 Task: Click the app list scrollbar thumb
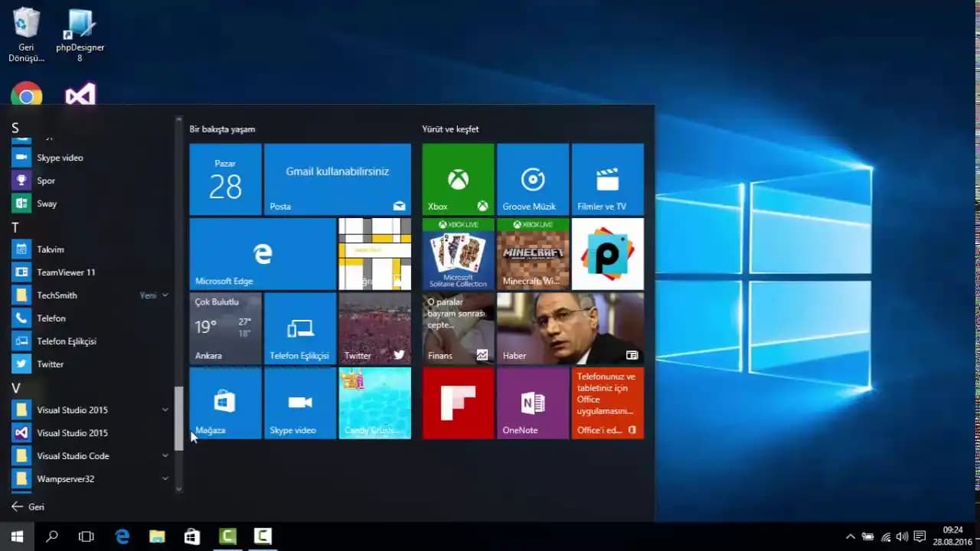pos(179,418)
